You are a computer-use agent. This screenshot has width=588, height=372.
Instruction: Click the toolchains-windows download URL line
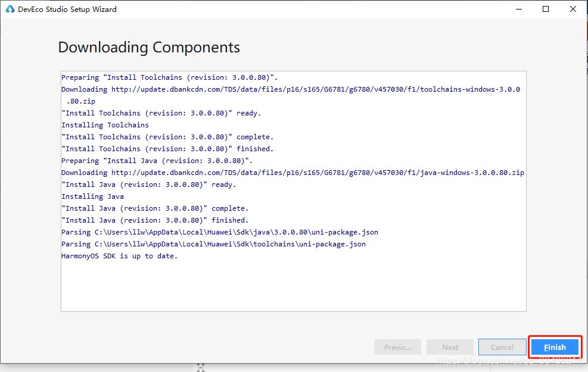click(x=291, y=89)
